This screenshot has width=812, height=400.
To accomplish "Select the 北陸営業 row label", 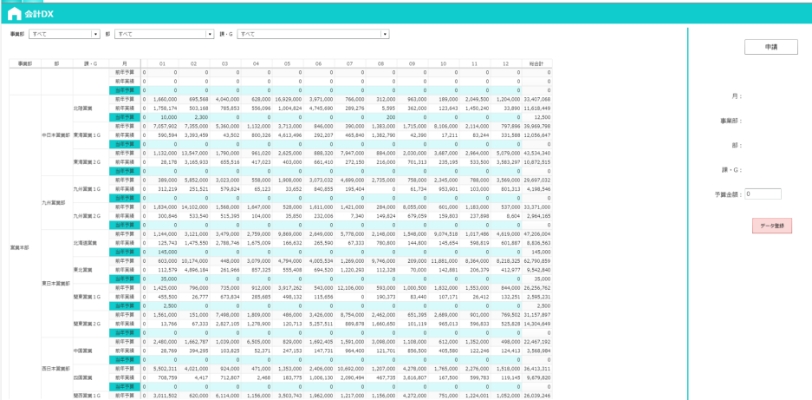I will [x=81, y=104].
